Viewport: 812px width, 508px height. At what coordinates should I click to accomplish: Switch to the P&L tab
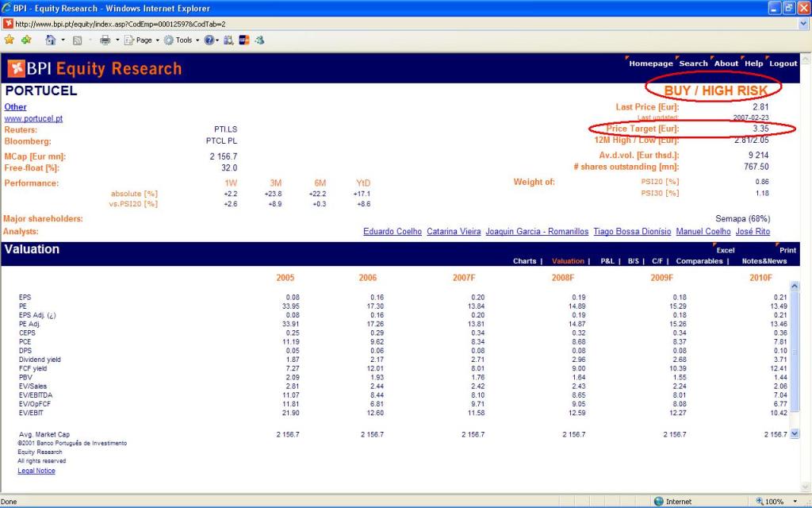click(607, 261)
